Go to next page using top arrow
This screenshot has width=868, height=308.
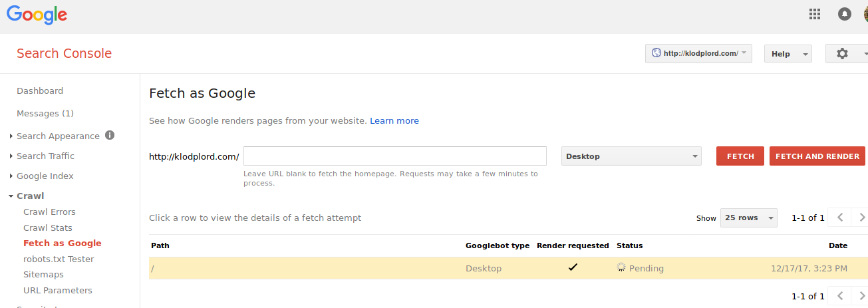tap(862, 218)
